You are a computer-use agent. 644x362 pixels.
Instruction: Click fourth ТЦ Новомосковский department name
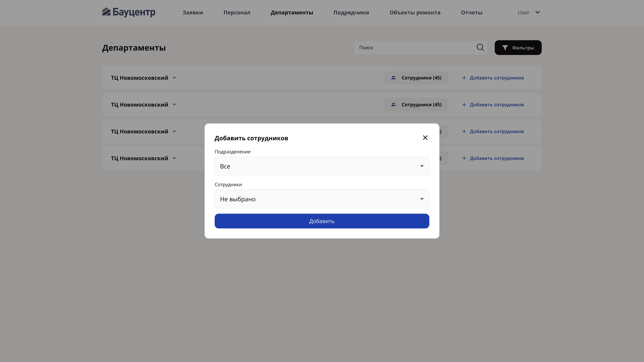(140, 158)
